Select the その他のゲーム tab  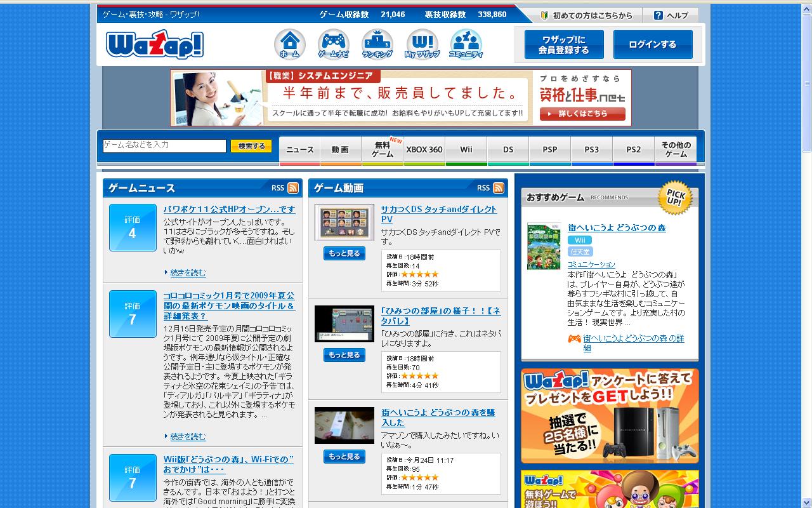pos(676,150)
